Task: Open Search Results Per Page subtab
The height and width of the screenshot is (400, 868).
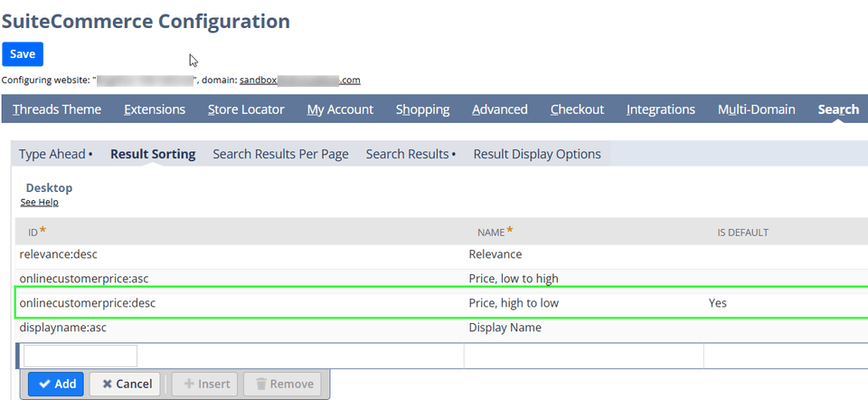Action: tap(280, 154)
